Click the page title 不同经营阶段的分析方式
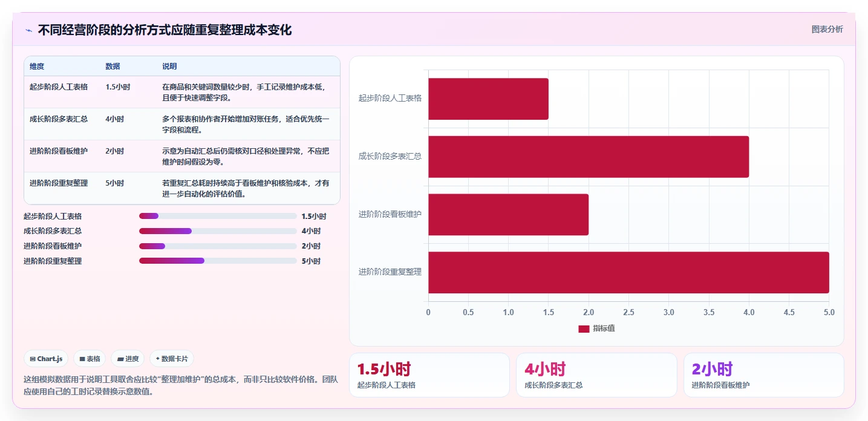 coord(165,30)
